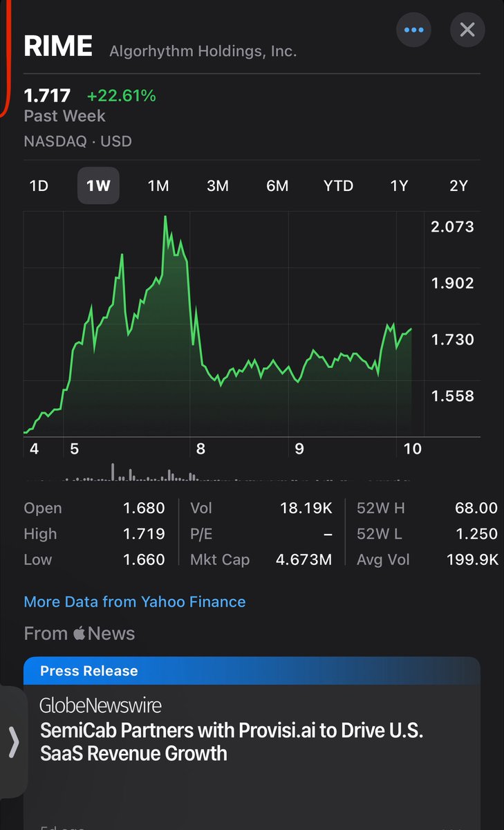Screen dimensions: 504x830
Task: Switch chart to 3M range
Action: (218, 186)
